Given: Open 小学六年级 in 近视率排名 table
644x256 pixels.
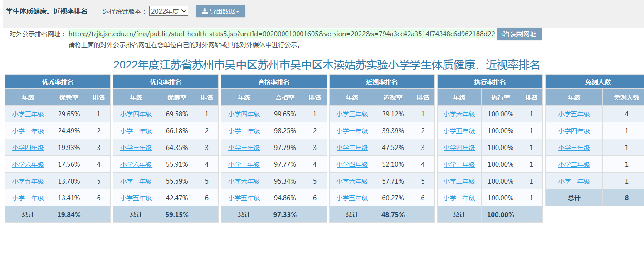Looking at the screenshot, I should [x=352, y=181].
